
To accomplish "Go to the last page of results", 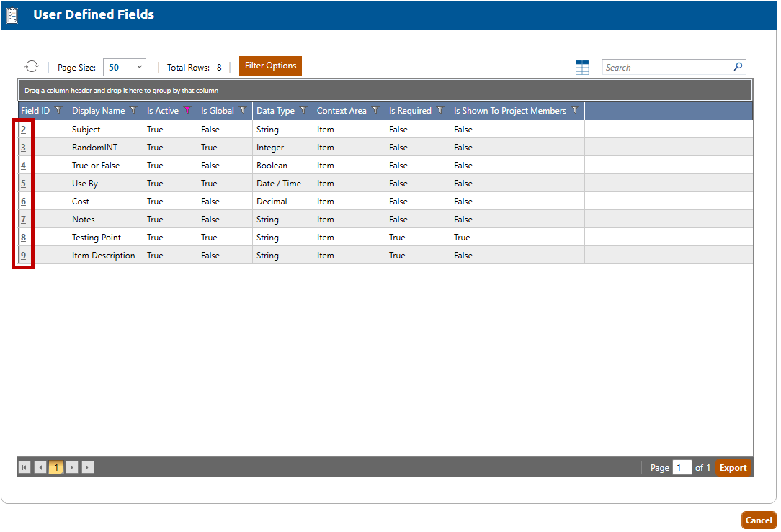I will click(x=88, y=468).
